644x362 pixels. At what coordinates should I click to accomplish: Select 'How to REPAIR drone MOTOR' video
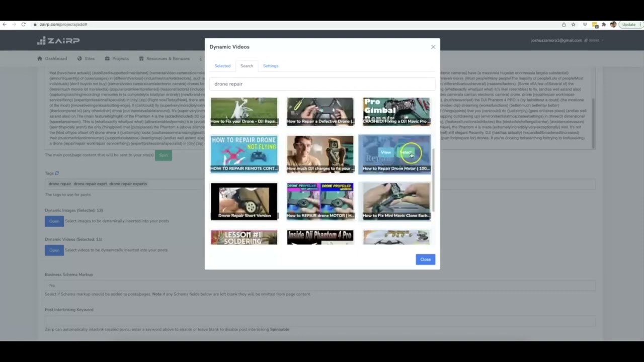click(x=320, y=201)
